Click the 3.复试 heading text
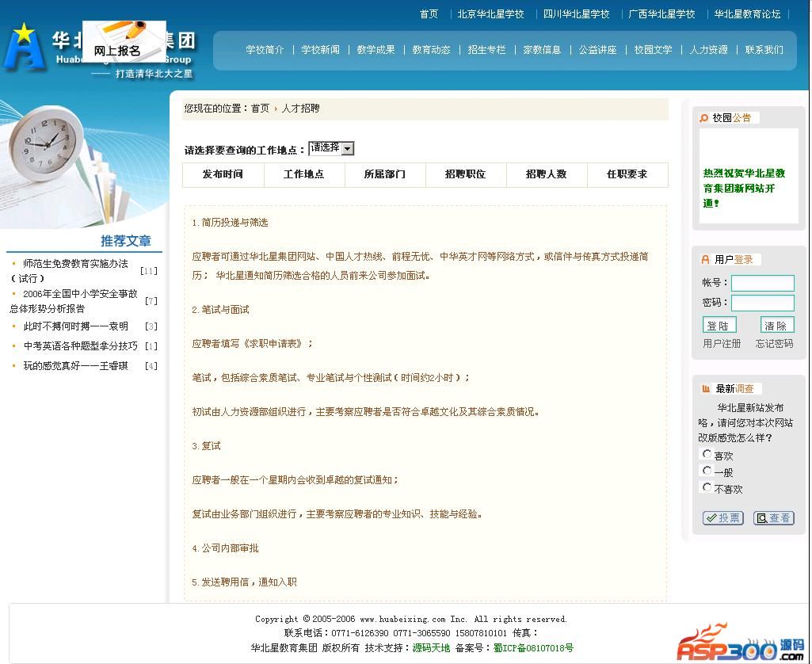Screen dimensions: 812x664 point(206,446)
